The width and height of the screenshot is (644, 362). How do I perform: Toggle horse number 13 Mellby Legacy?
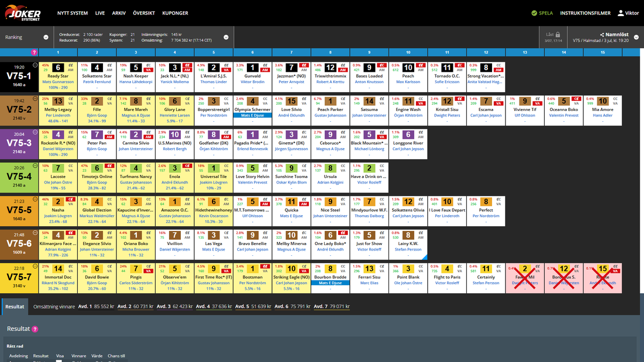(x=58, y=101)
